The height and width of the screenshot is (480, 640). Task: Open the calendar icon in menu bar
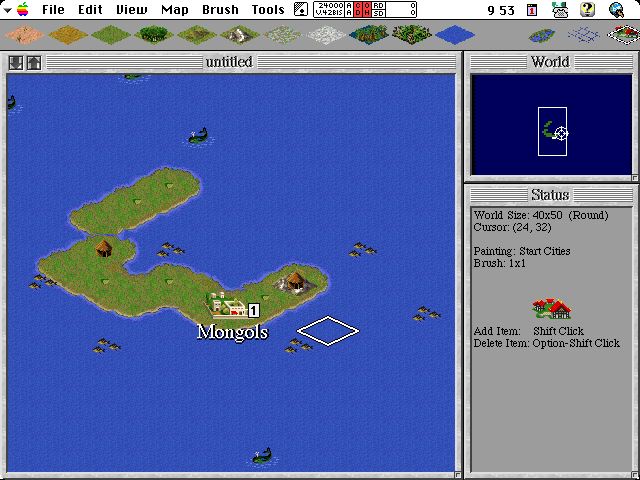point(532,10)
